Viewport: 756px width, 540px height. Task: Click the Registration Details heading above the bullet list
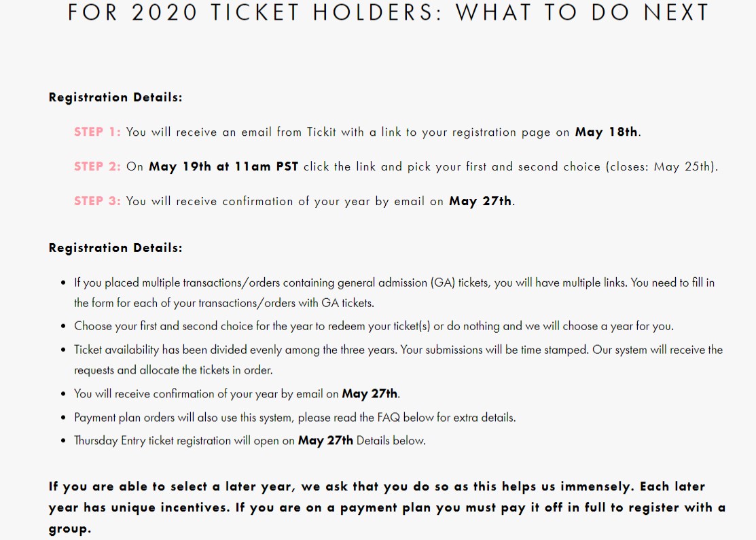(x=115, y=248)
